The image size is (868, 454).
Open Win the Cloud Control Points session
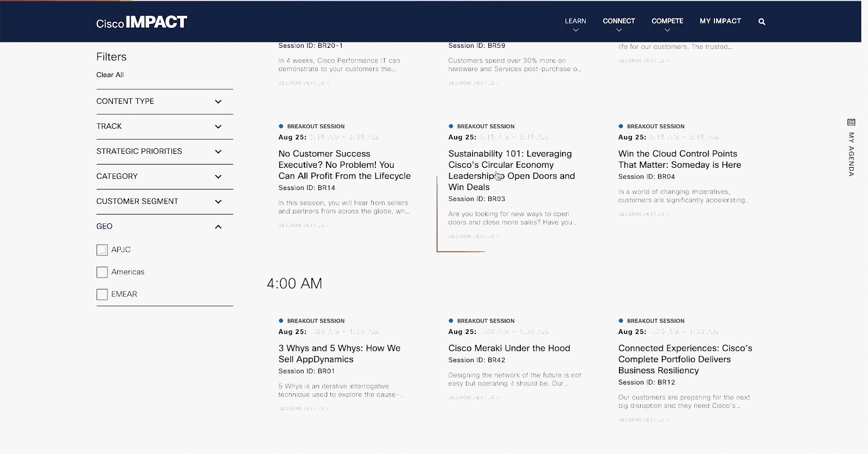[x=680, y=160]
